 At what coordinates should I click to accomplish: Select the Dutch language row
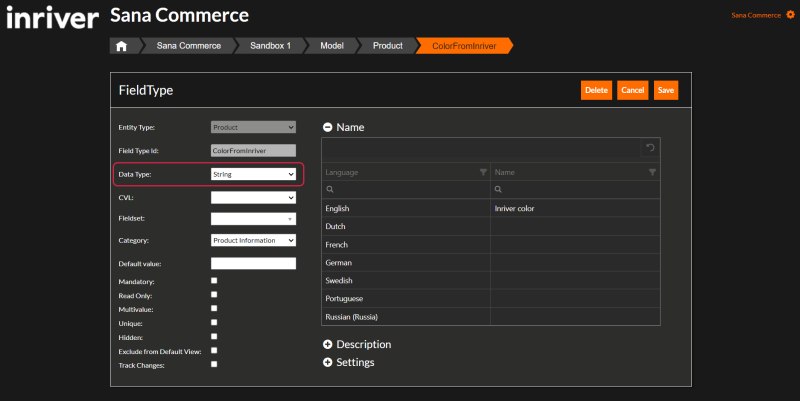pos(491,226)
